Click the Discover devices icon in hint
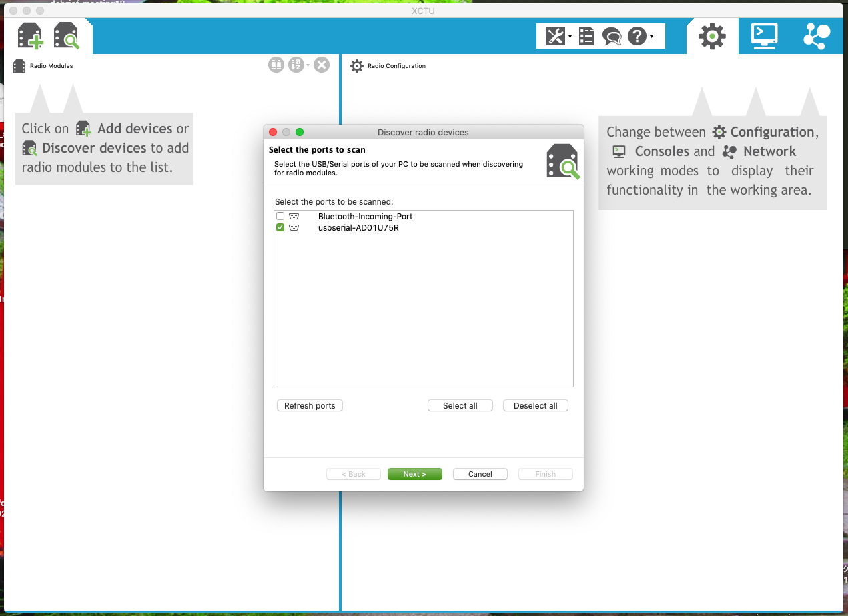Viewport: 848px width, 616px height. click(30, 148)
